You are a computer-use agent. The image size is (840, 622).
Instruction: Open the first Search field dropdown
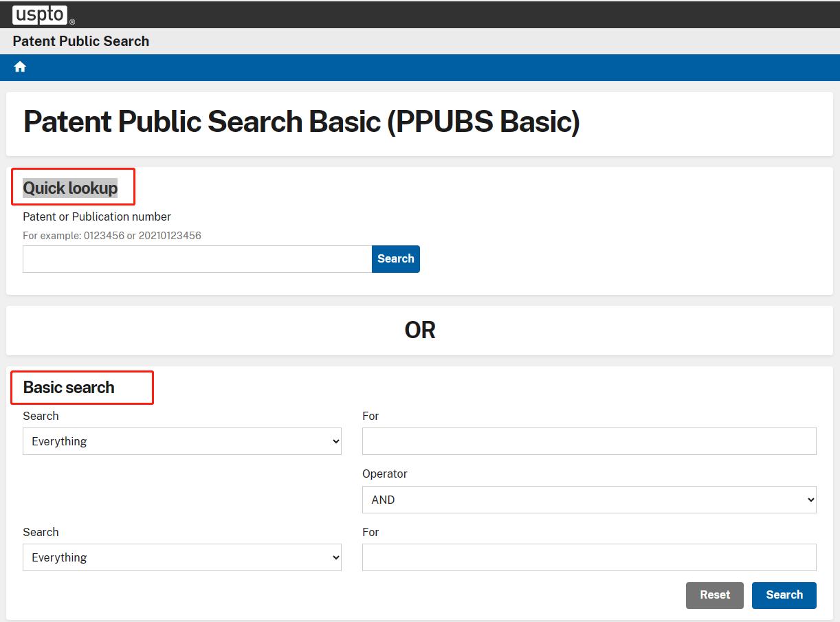click(x=182, y=441)
